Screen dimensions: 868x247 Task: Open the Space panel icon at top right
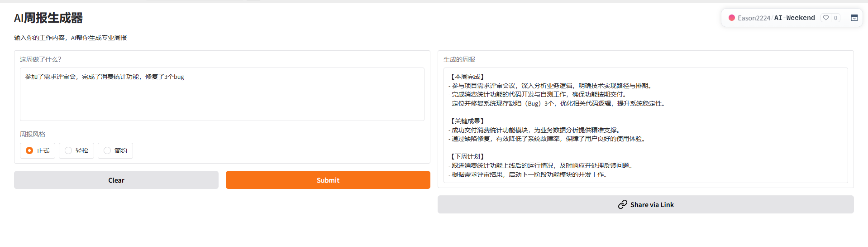[x=854, y=18]
